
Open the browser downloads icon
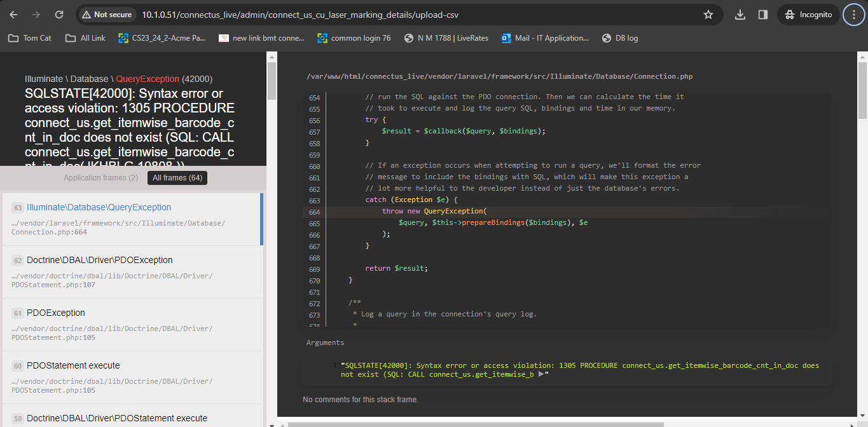pos(740,15)
